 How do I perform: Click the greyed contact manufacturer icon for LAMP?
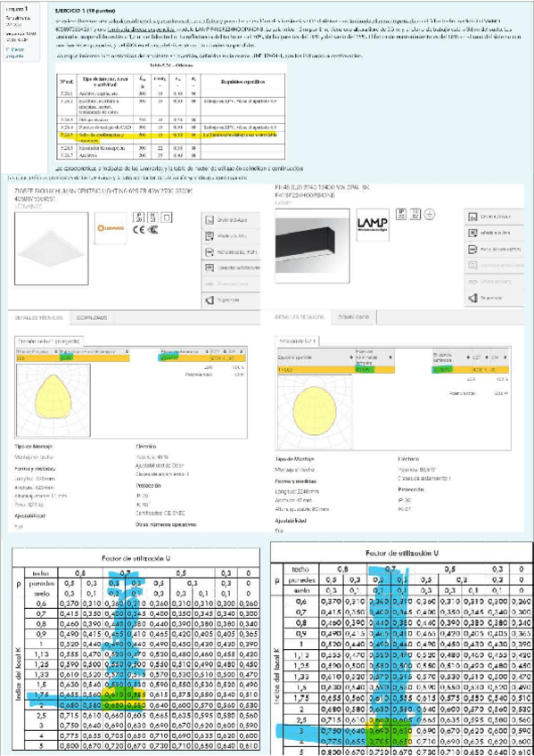tap(472, 266)
